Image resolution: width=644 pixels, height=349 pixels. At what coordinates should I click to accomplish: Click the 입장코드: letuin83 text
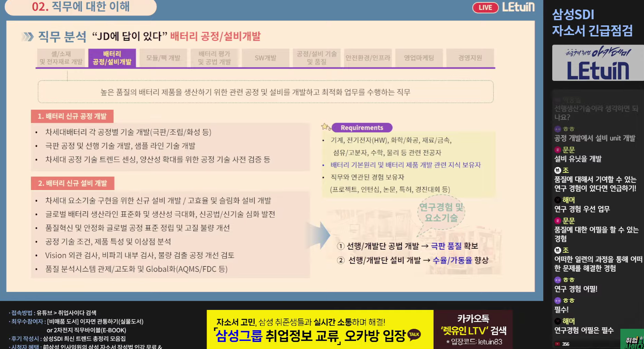click(474, 342)
